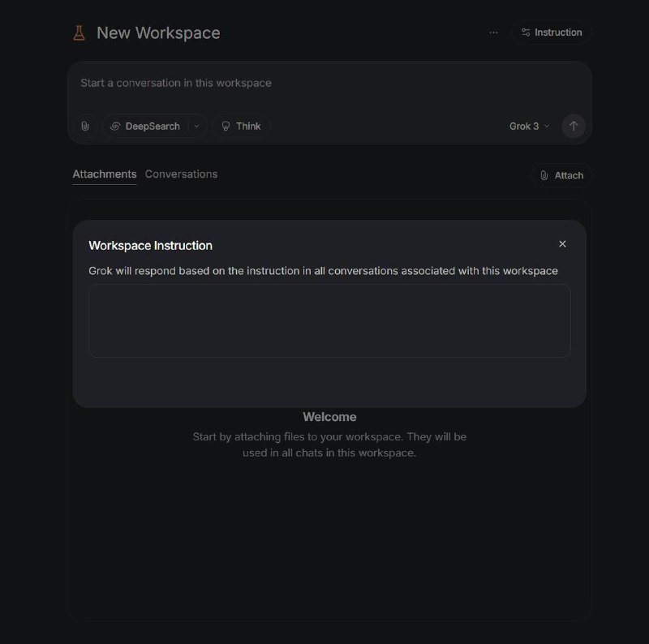Close the Workspace Instruction dialog
The width and height of the screenshot is (649, 644).
point(562,244)
